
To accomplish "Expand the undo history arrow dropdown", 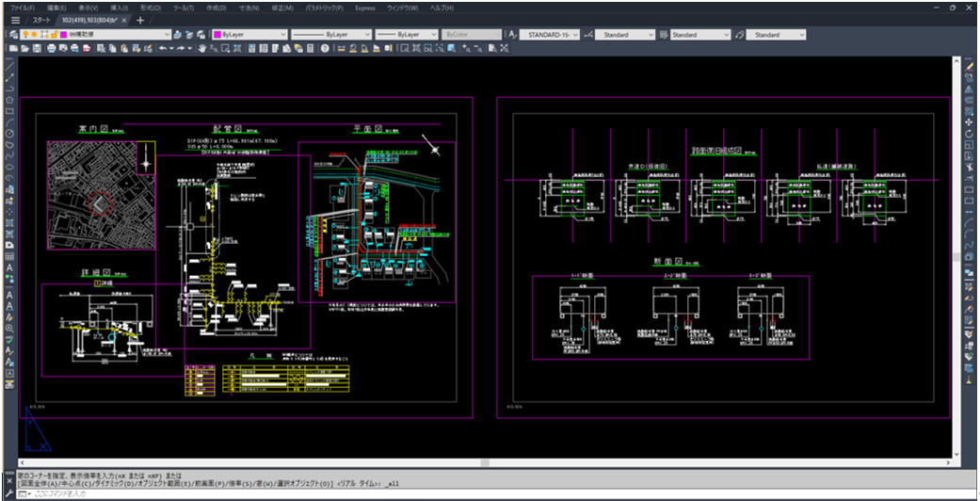I will pyautogui.click(x=171, y=48).
